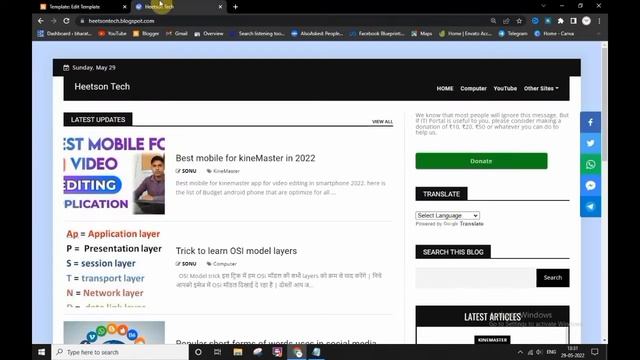Open the Chrome extensions puzzle icon
640x360 pixels.
(x=561, y=21)
